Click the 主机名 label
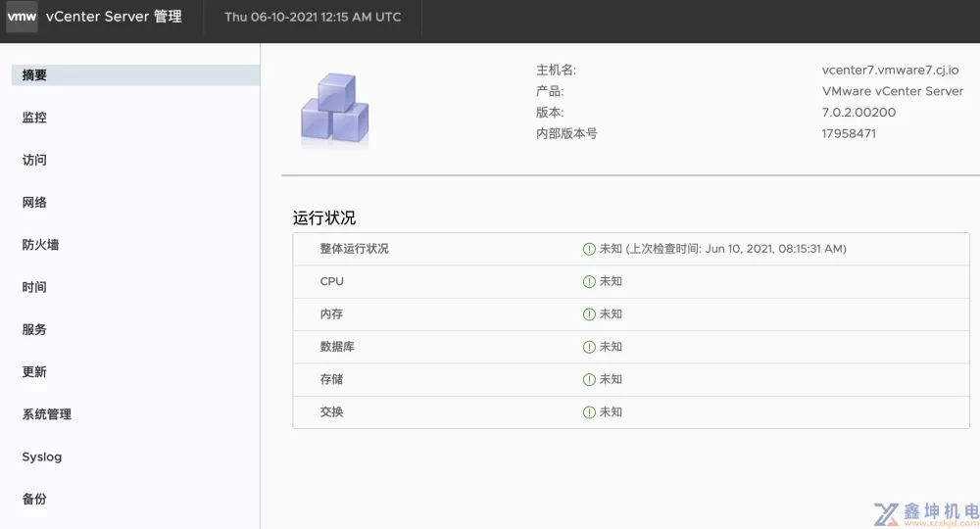980x529 pixels. pyautogui.click(x=557, y=70)
